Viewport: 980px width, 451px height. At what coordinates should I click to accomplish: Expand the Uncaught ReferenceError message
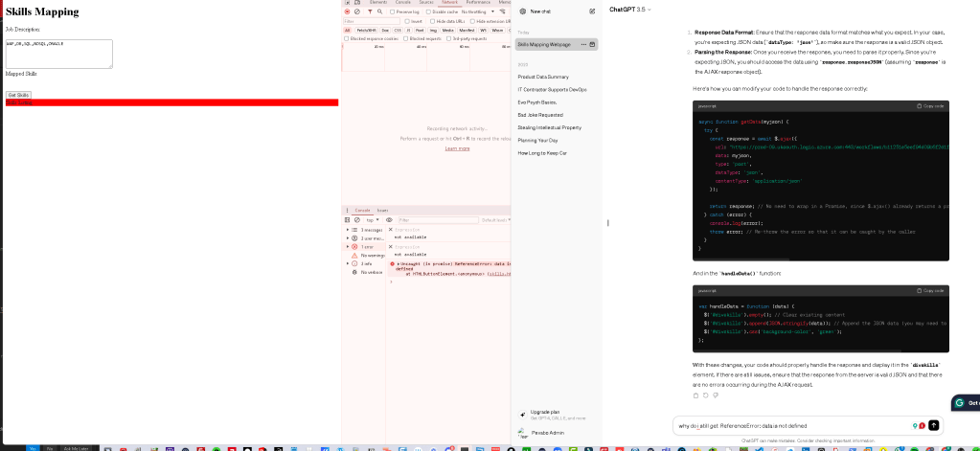(x=399, y=264)
